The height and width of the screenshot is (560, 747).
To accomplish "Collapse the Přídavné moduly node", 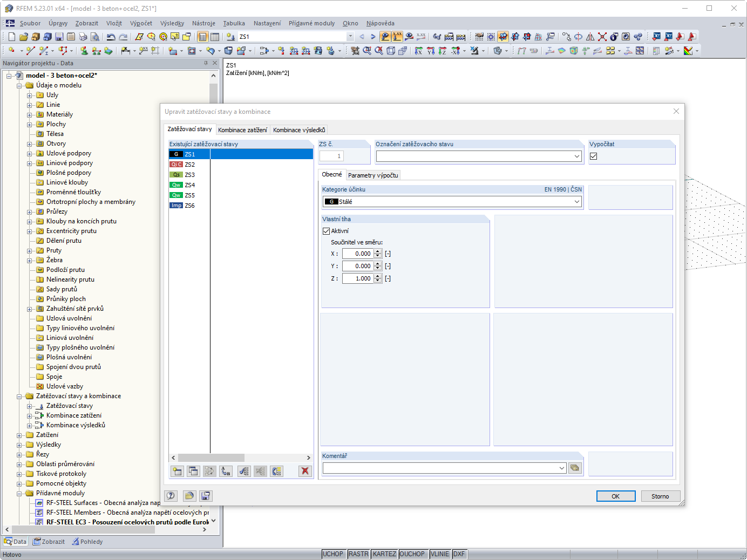I will click(20, 494).
